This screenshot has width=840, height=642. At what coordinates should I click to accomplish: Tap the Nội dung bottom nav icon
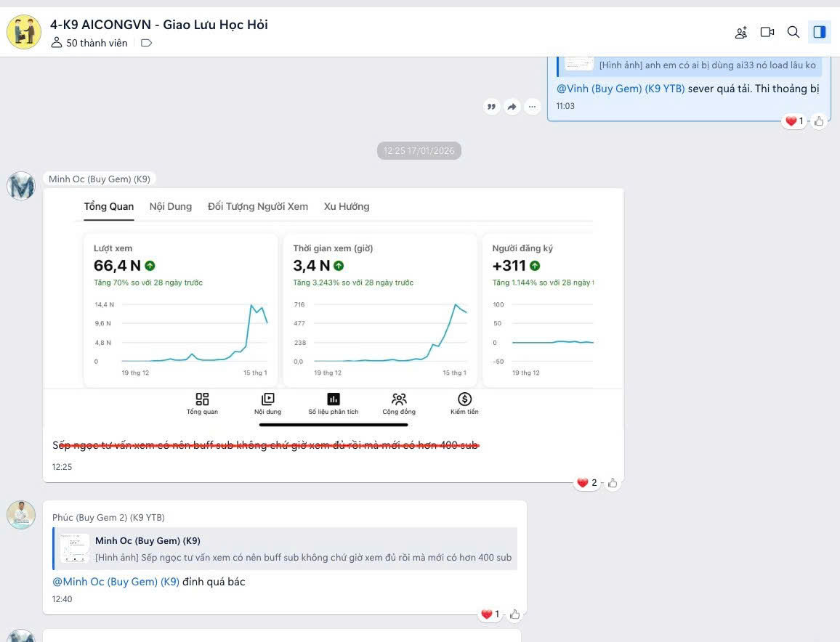tap(267, 403)
